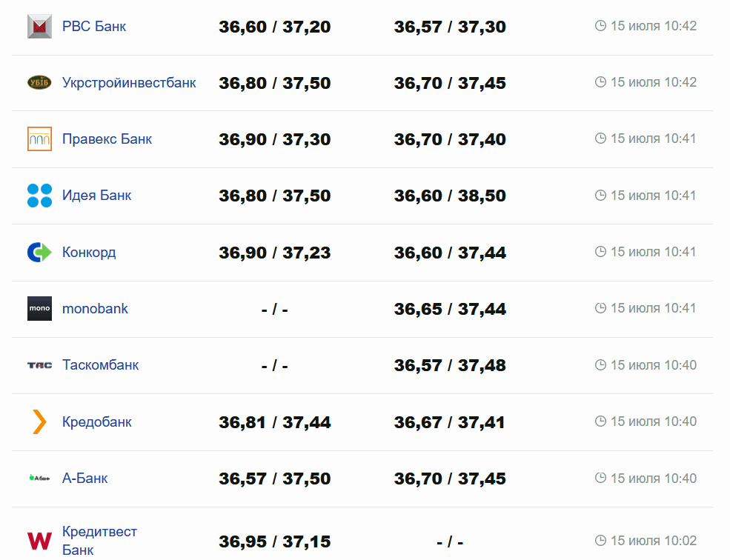730x560 pixels.
Task: Click the Таскомбанк TAC logo
Action: pos(39,365)
